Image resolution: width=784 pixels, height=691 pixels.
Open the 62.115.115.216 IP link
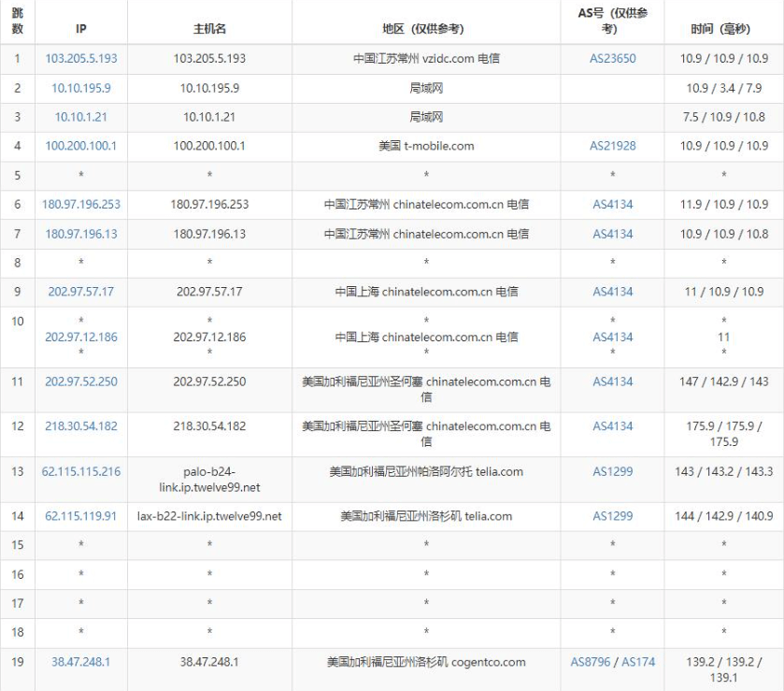[81, 471]
